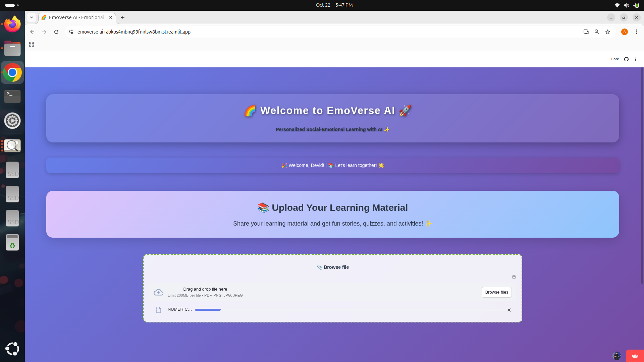This screenshot has width=644, height=362.
Task: Remove the uploaded NUMERIC file
Action: click(x=509, y=310)
